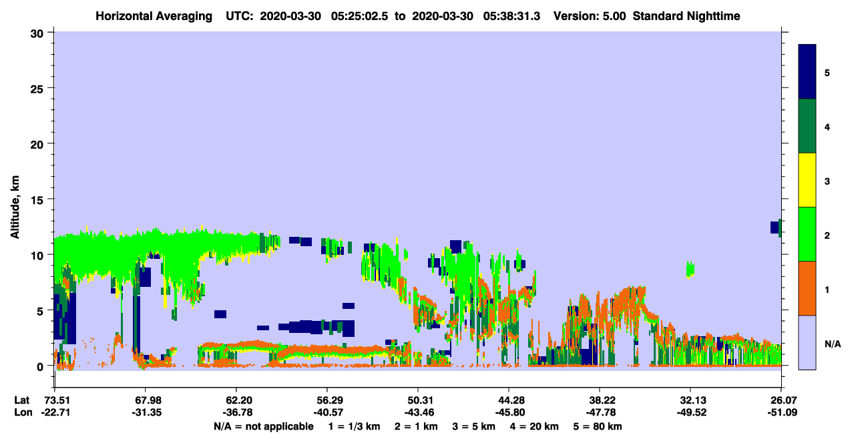This screenshot has height=445, width=868.
Task: Click the start time '05:25:02.5' in title
Action: click(x=359, y=15)
